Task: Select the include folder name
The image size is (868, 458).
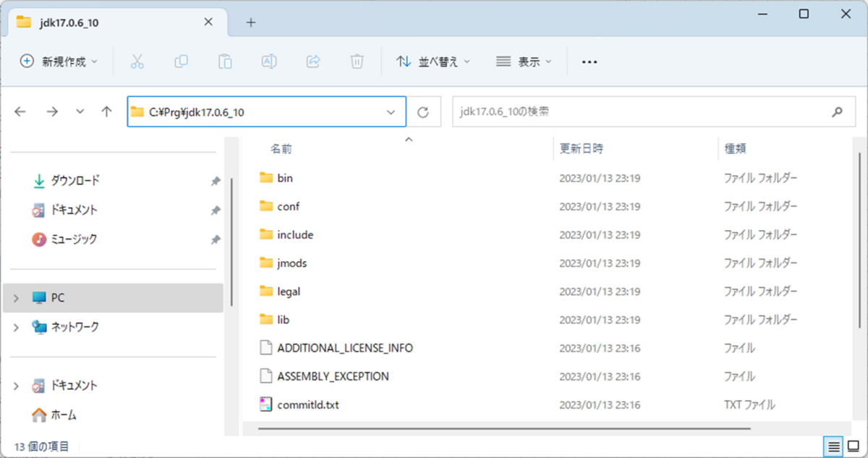Action: tap(295, 234)
